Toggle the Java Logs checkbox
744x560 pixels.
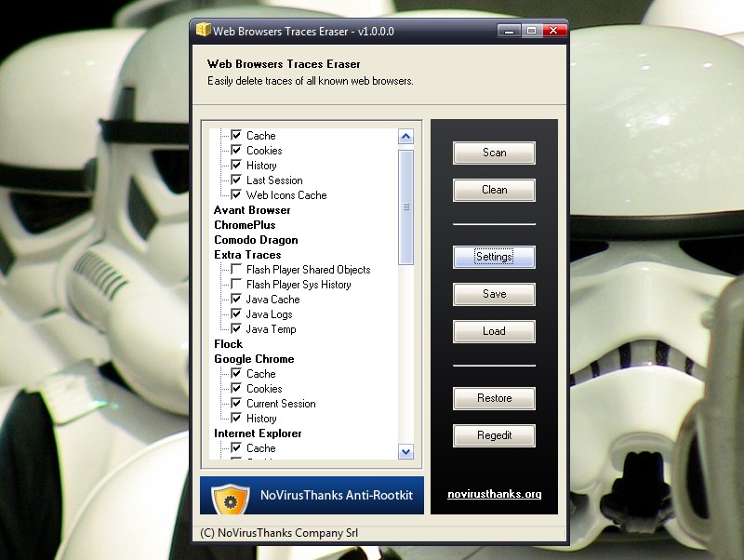tap(236, 313)
